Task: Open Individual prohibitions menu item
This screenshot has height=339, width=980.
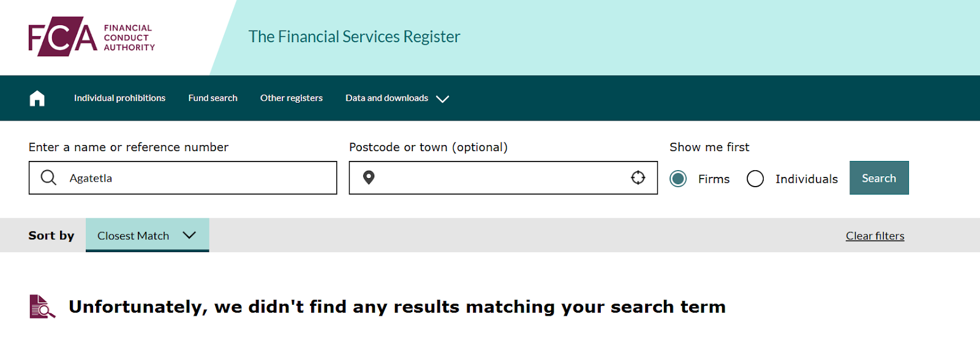Action: click(119, 98)
